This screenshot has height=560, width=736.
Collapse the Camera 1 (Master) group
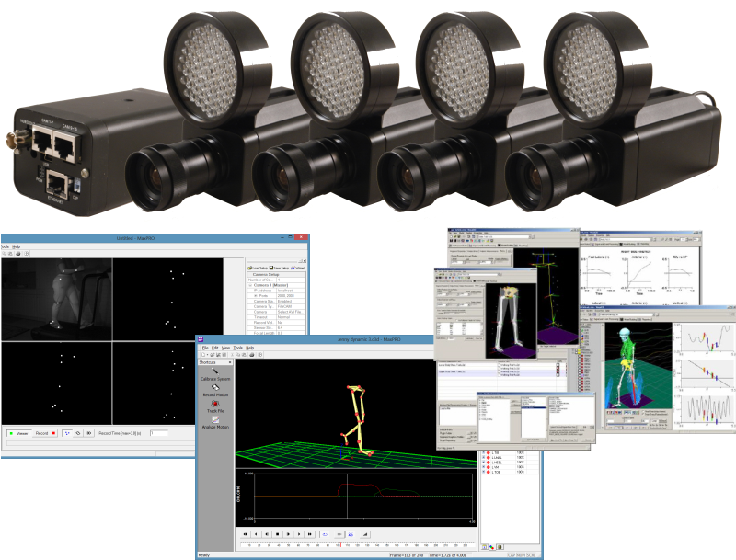pyautogui.click(x=250, y=285)
